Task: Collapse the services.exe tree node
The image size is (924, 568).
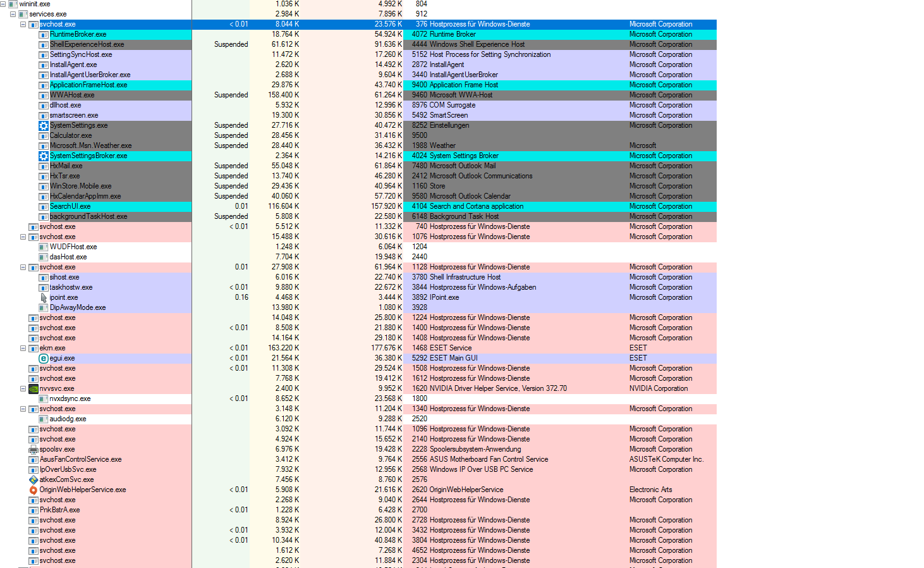Action: click(13, 14)
